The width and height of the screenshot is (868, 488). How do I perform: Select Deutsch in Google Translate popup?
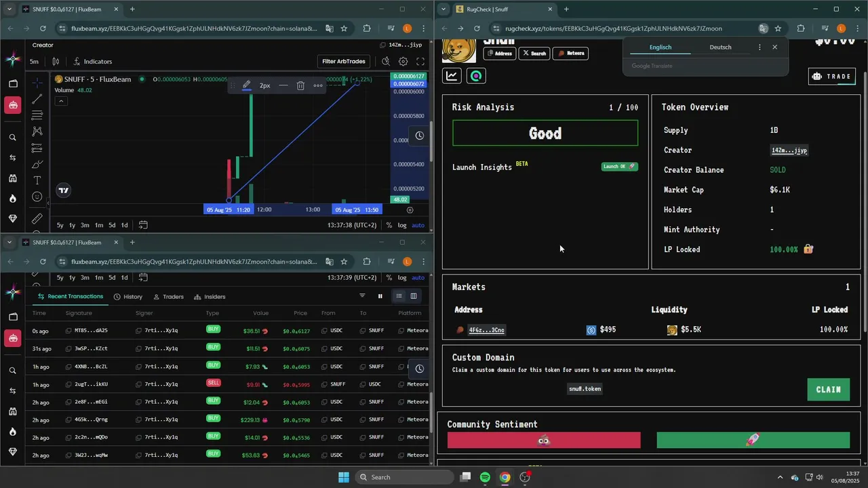[720, 47]
